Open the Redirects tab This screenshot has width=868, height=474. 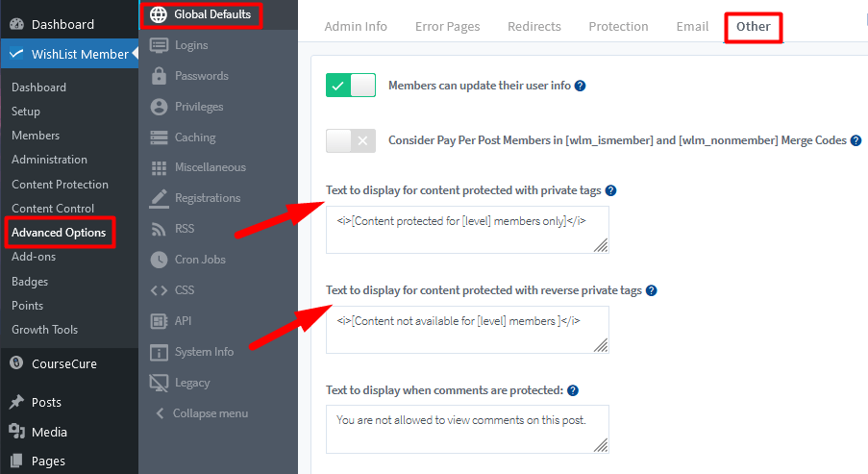(533, 27)
